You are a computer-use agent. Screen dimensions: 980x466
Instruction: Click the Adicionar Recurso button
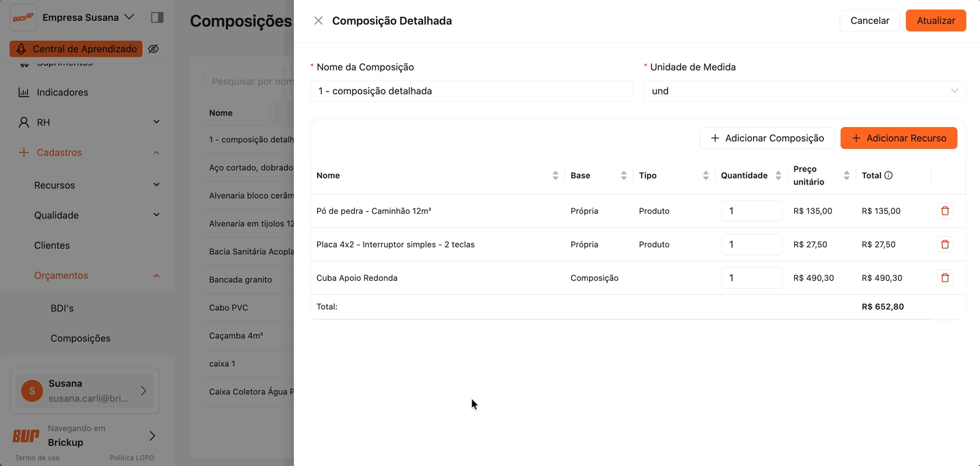coord(898,138)
